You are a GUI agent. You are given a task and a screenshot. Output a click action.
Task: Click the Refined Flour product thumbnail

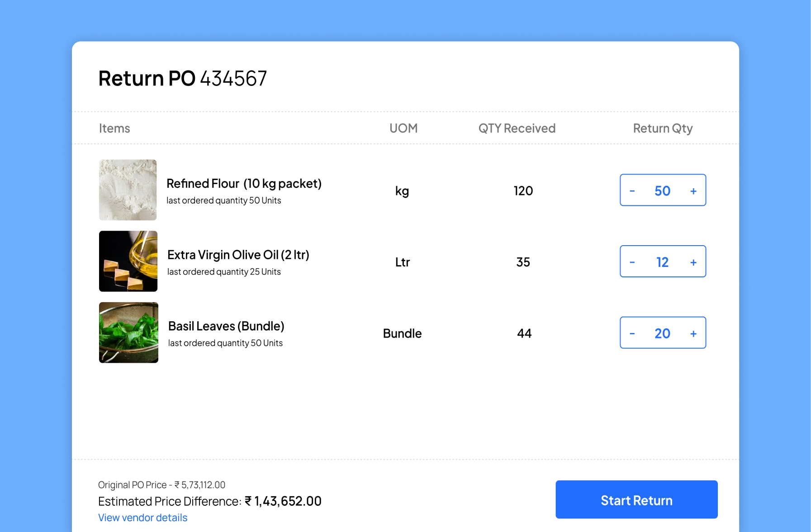(x=128, y=190)
